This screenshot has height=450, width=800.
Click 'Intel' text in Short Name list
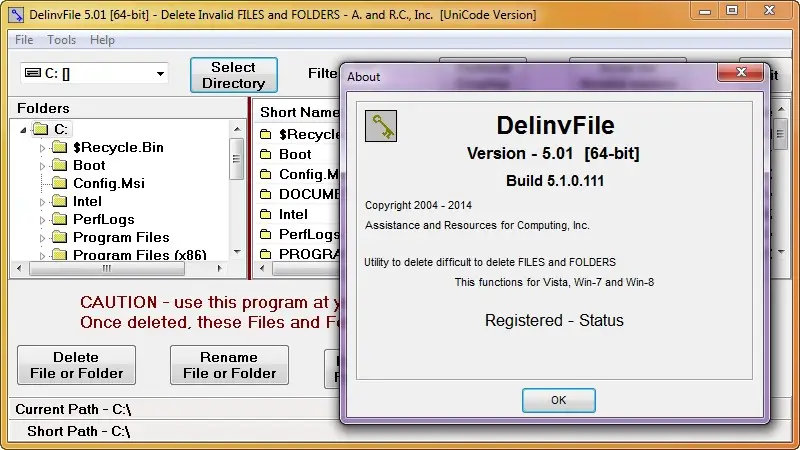coord(293,214)
